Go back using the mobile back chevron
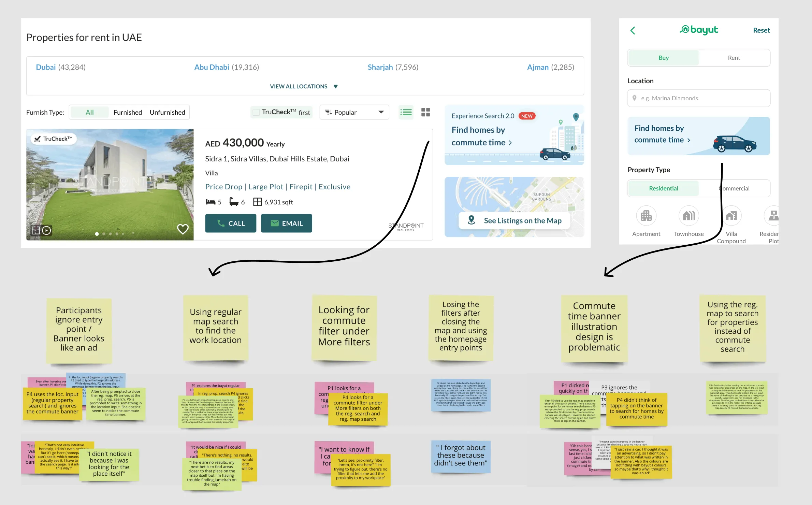The image size is (812, 505). click(x=633, y=30)
